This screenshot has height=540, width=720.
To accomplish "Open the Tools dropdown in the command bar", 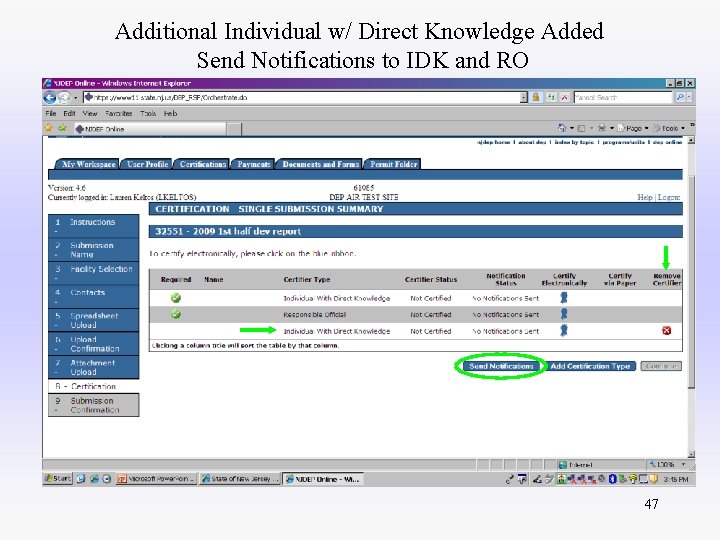I will (669, 129).
